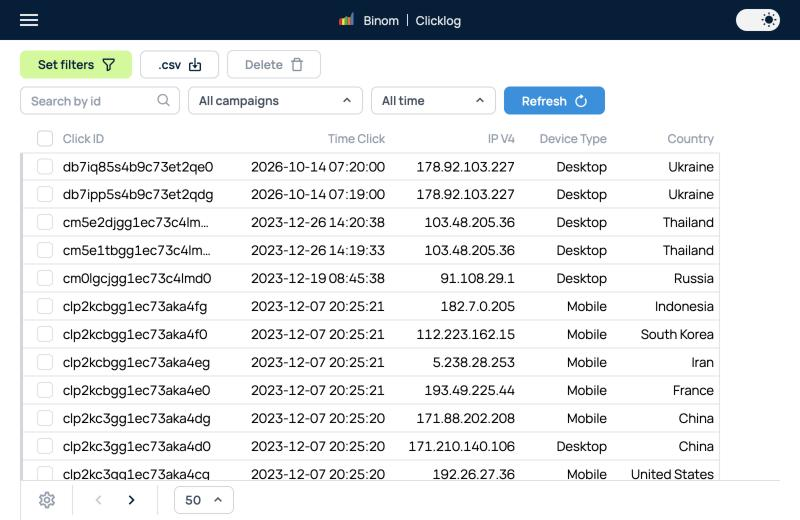The width and height of the screenshot is (800, 520).
Task: Click timestamp 2023-12-26 14:20:38
Action: click(318, 222)
